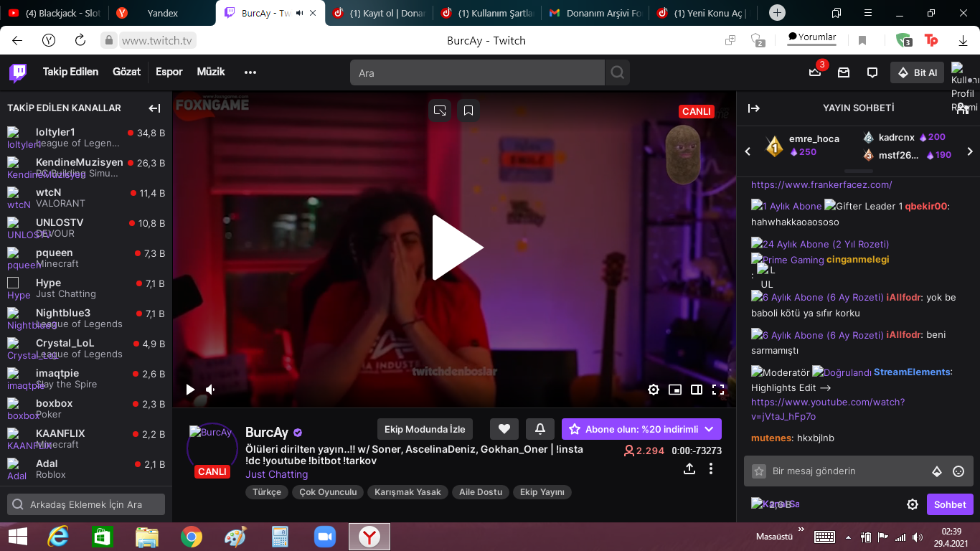Play the stream with the small play control

click(x=190, y=390)
